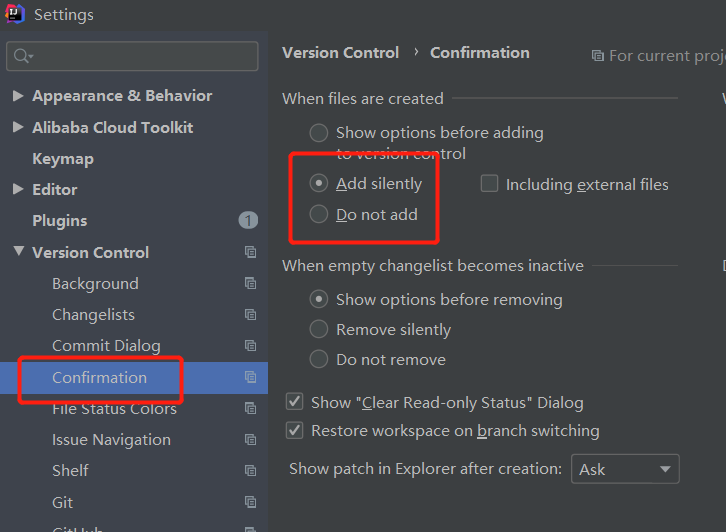Open the Background settings under Version Control
This screenshot has height=532, width=726.
pyautogui.click(x=95, y=284)
